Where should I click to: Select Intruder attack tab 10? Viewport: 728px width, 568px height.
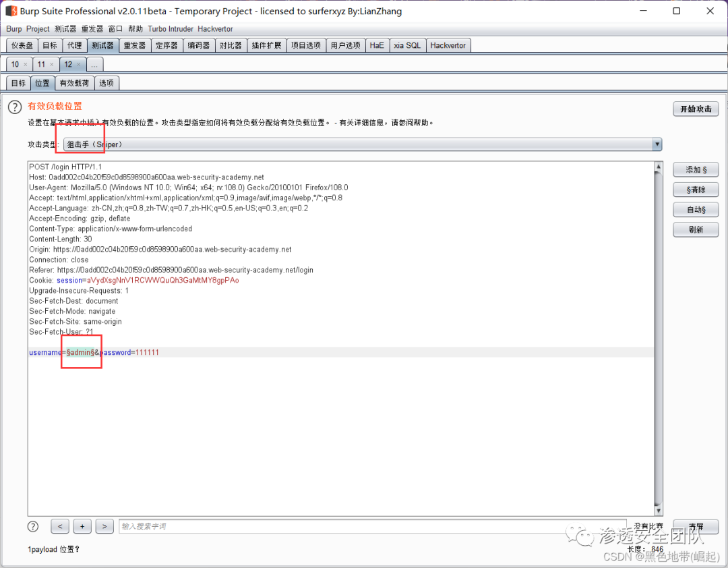click(x=15, y=65)
